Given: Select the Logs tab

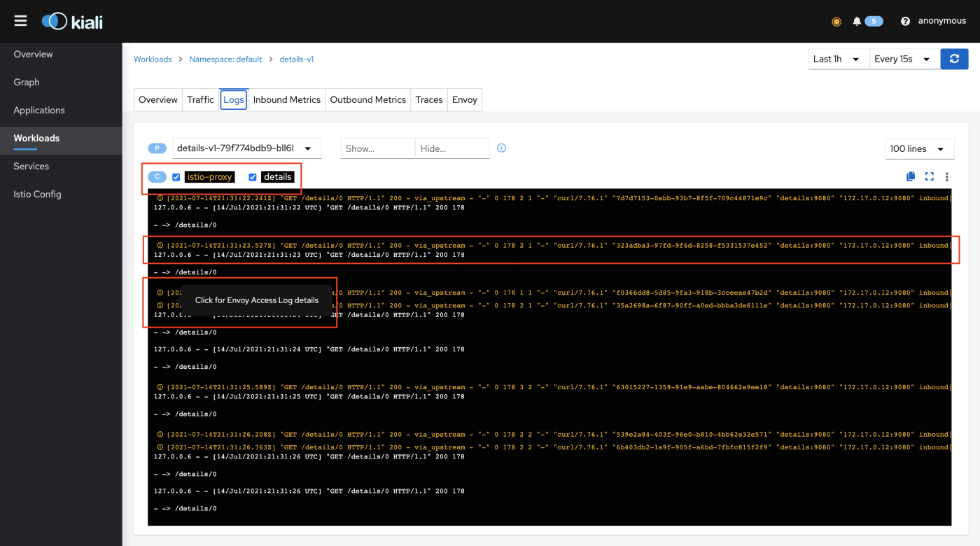Looking at the screenshot, I should pos(234,99).
